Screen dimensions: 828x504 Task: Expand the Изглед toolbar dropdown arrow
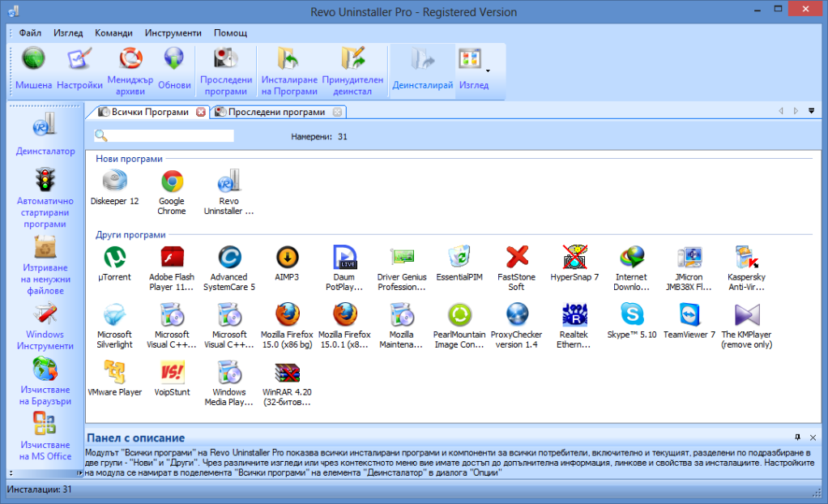[488, 70]
